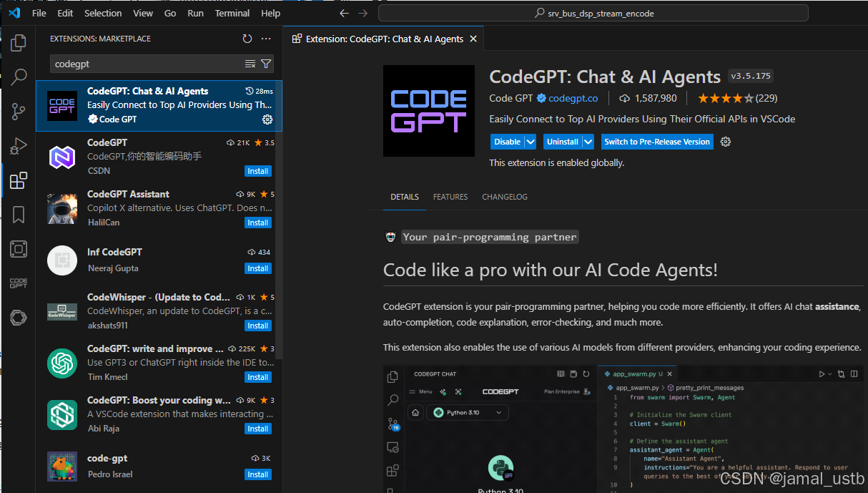Open the Extensions view icon
Viewport: 868px width, 493px height.
(19, 180)
